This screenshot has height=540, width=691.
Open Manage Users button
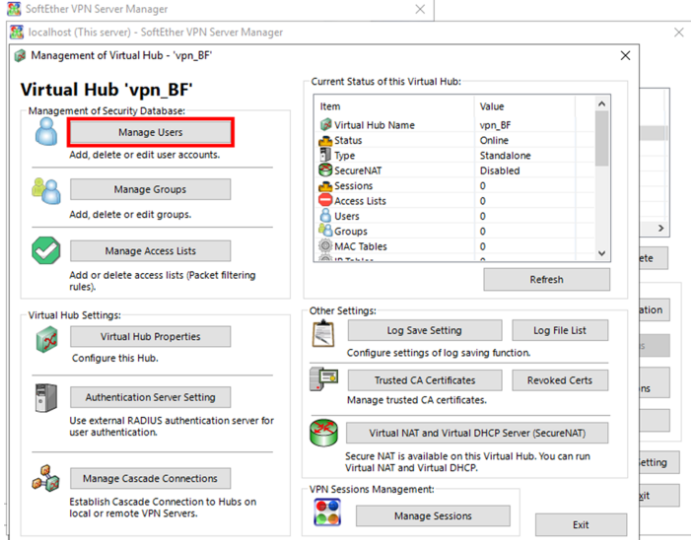(x=150, y=132)
